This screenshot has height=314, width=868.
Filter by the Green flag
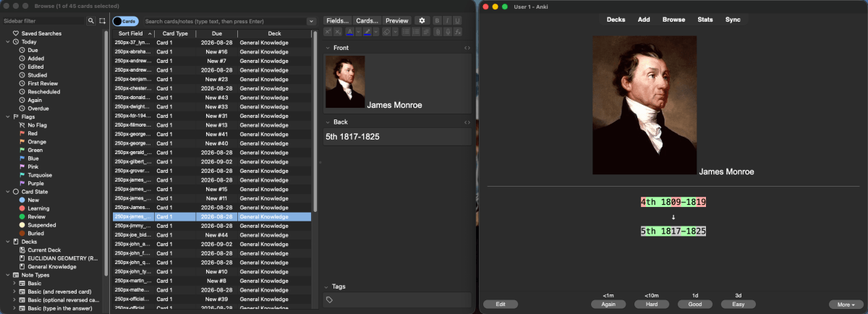[34, 150]
